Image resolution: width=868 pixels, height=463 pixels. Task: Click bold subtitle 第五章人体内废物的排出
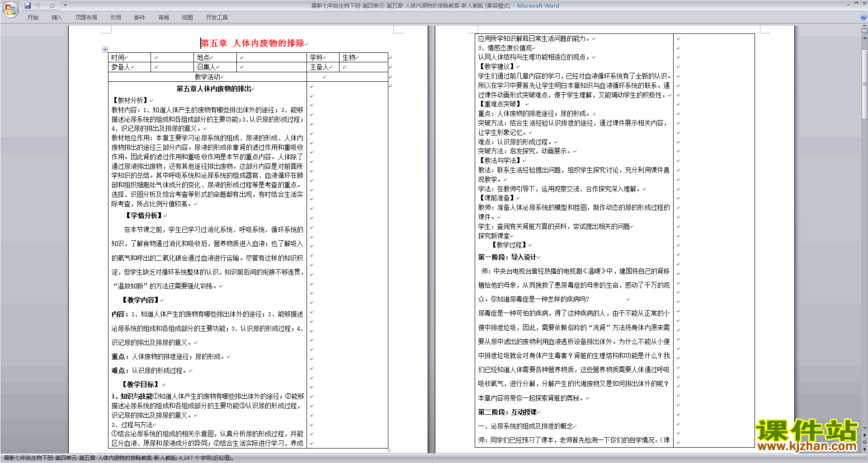[214, 89]
